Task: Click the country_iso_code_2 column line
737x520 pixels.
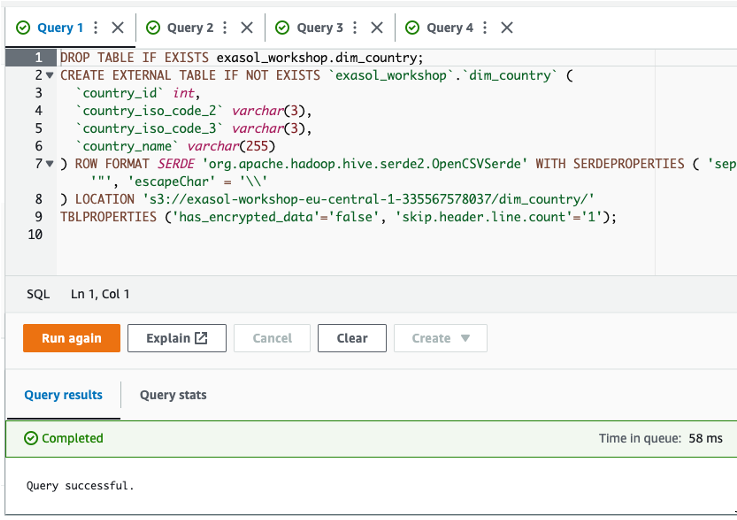Action: [194, 111]
